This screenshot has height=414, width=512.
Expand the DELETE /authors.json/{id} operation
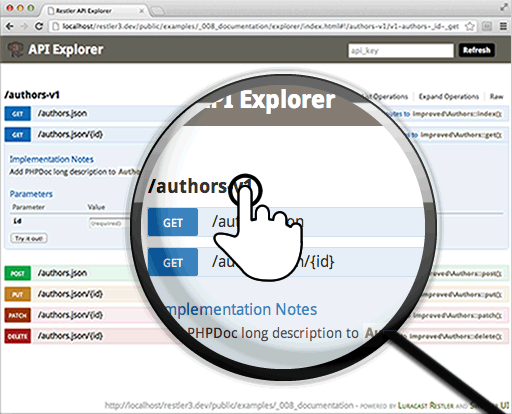pos(70,336)
